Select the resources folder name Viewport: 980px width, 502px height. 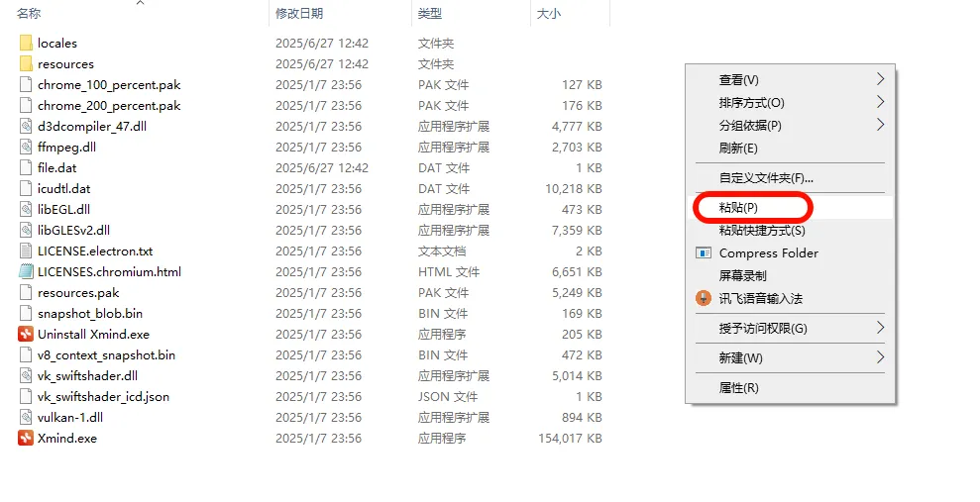[x=65, y=63]
